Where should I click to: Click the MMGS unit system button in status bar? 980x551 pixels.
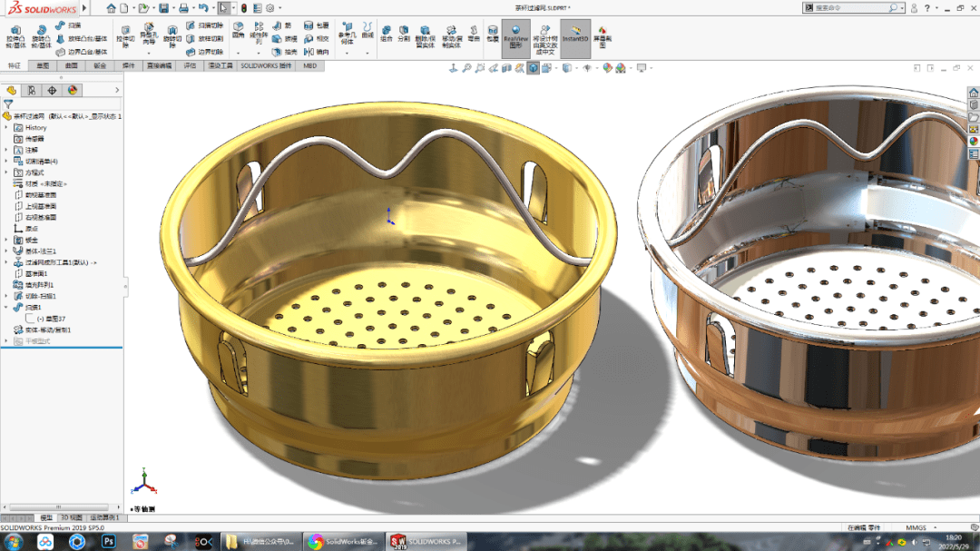click(918, 526)
